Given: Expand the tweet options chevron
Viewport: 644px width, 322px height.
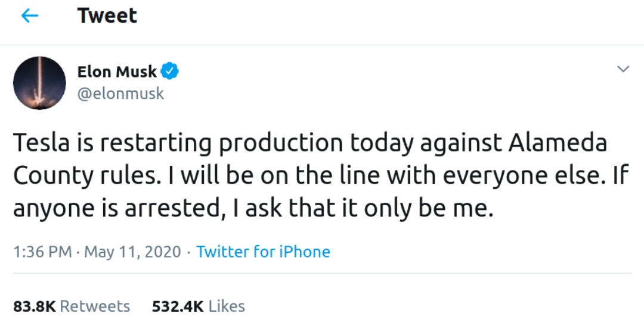Looking at the screenshot, I should 623,70.
